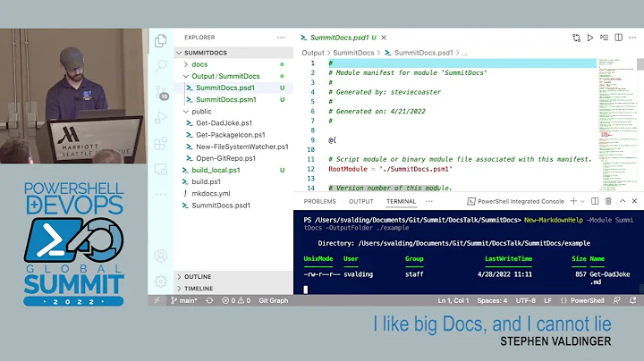Image resolution: width=644 pixels, height=361 pixels.
Task: Kill the terminal with trash icon
Action: (x=608, y=201)
